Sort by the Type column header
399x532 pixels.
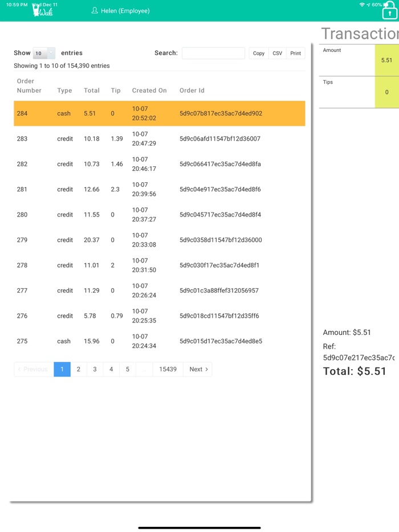64,90
